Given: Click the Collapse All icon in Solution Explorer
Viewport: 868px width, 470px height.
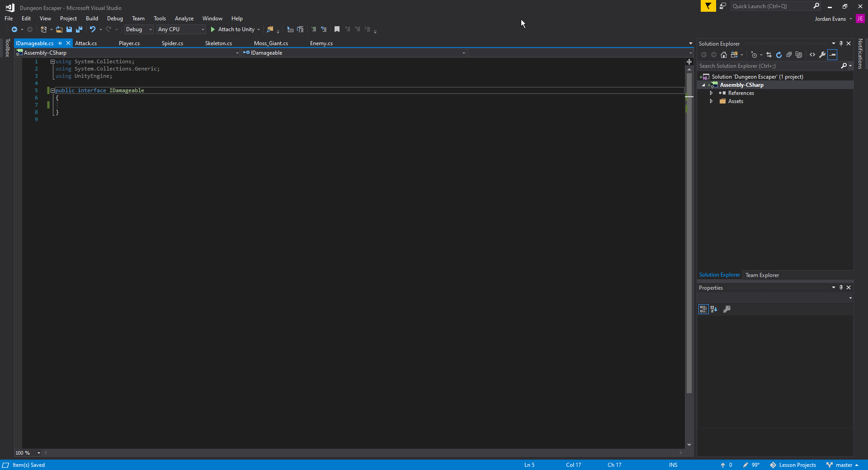Looking at the screenshot, I should pyautogui.click(x=789, y=55).
